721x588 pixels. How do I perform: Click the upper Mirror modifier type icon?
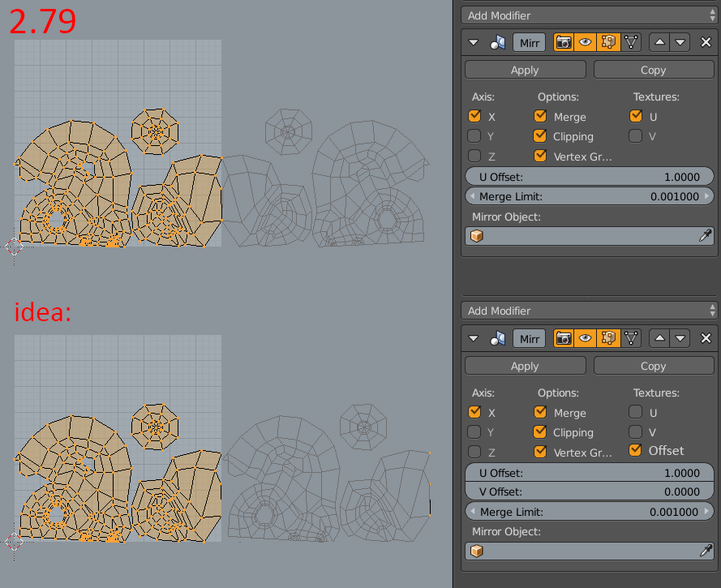[x=497, y=43]
